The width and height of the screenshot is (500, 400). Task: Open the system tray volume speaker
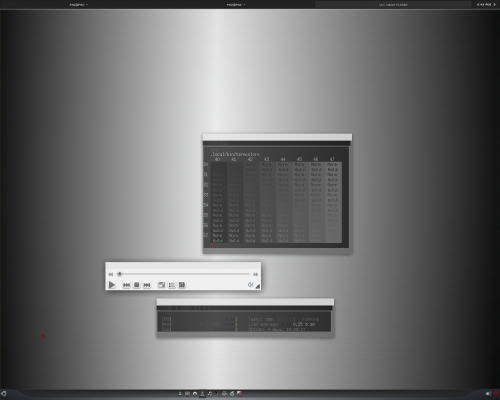tap(488, 394)
